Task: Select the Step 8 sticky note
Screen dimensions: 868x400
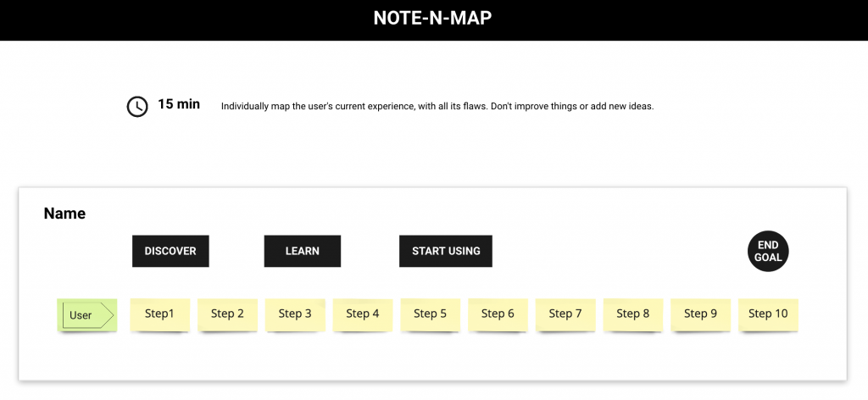Action: point(632,314)
